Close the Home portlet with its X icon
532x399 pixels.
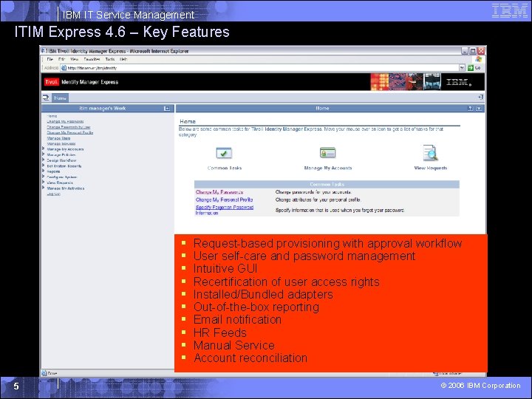[x=478, y=108]
